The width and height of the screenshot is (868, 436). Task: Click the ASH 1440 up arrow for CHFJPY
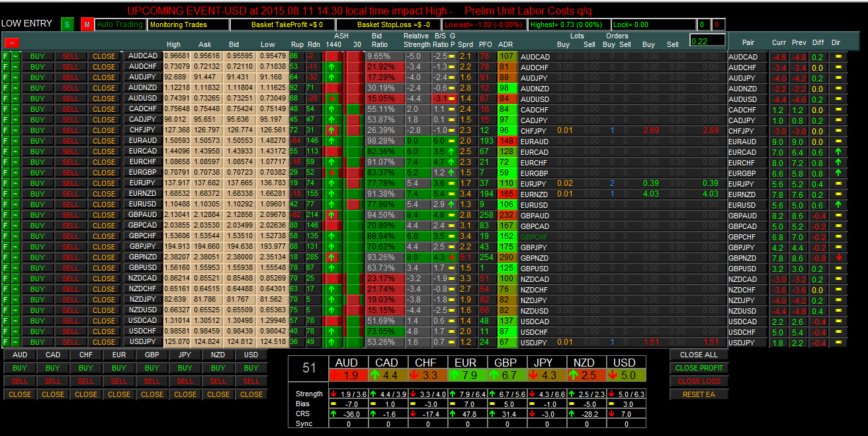(x=330, y=130)
